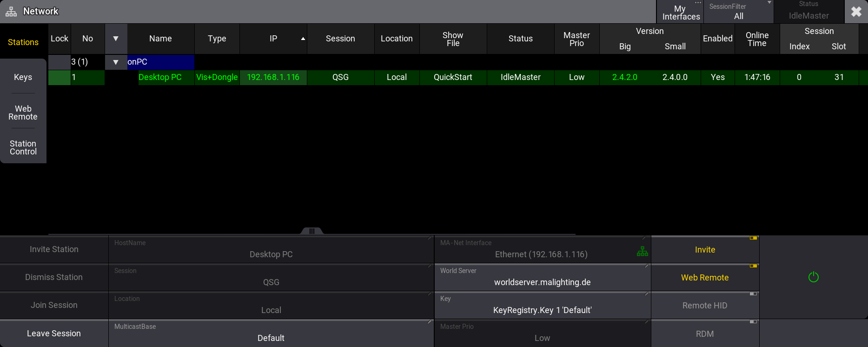The image size is (868, 347).
Task: Click the Name column header
Action: [x=160, y=39]
